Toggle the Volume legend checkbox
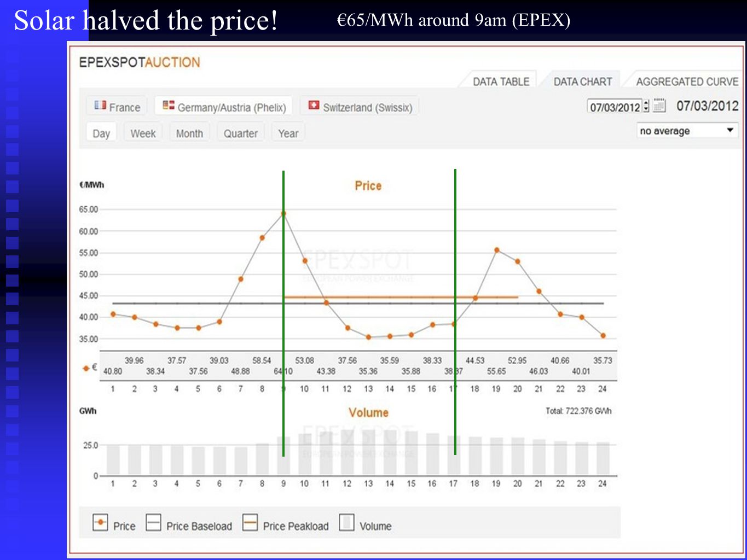 tap(347, 522)
